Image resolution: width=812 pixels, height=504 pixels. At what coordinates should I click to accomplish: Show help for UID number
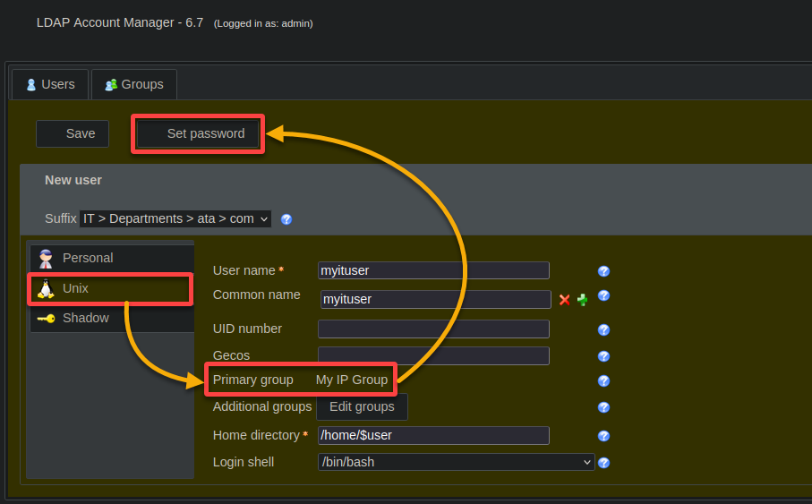603,330
